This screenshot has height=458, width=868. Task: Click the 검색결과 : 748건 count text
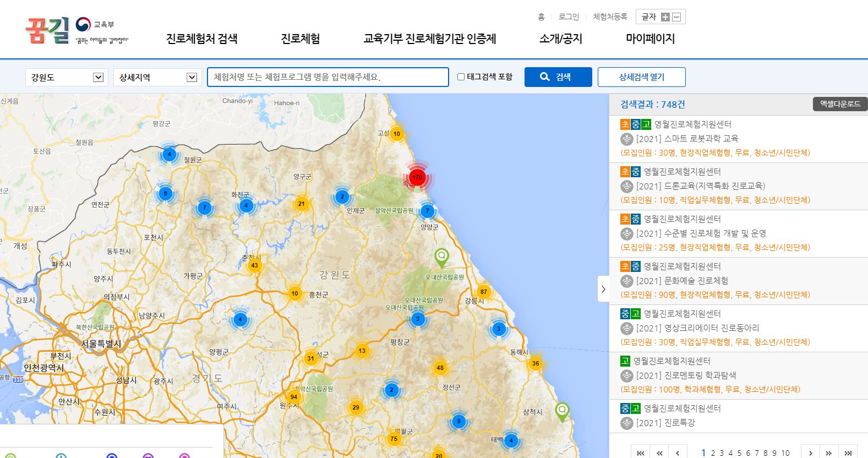[653, 105]
